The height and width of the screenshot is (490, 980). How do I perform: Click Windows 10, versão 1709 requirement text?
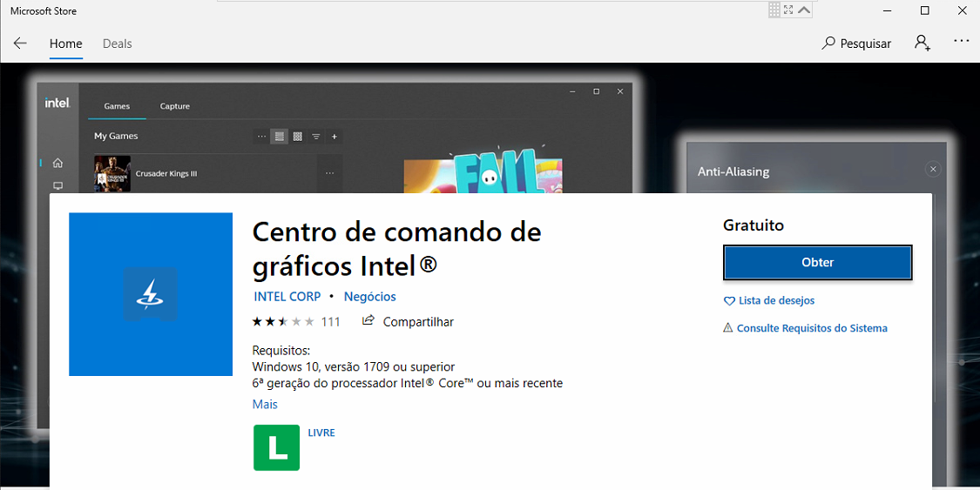(x=353, y=366)
